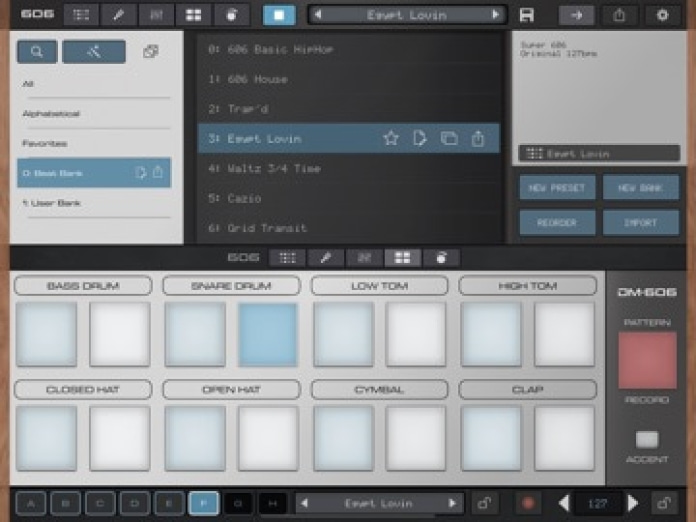Viewport: 696px width, 522px height.
Task: Rename icon on the highlighted bank 0 row
Action: pos(140,172)
